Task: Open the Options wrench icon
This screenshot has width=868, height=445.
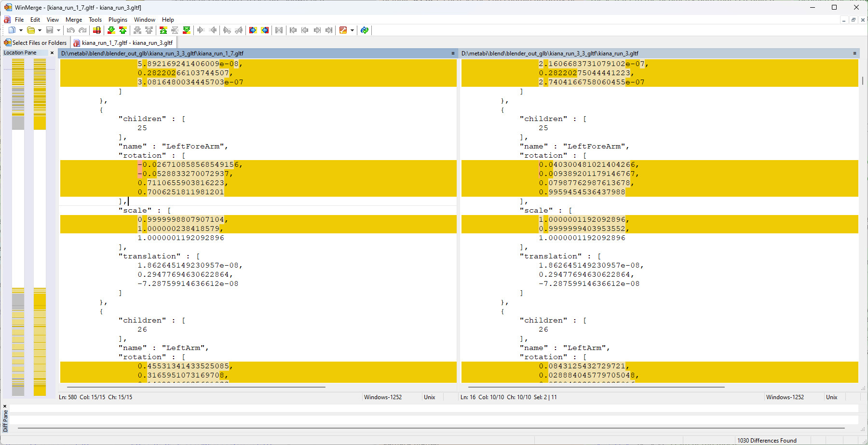Action: pyautogui.click(x=343, y=30)
